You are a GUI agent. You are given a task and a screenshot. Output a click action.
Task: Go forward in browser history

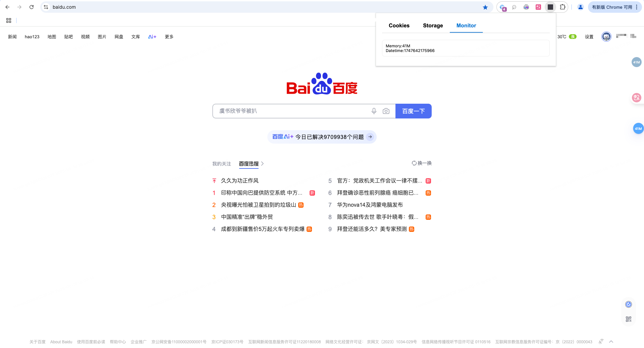19,7
